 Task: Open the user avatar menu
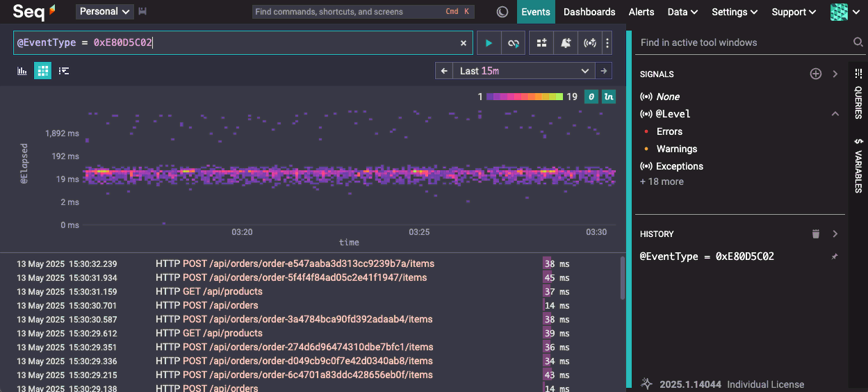tap(844, 12)
